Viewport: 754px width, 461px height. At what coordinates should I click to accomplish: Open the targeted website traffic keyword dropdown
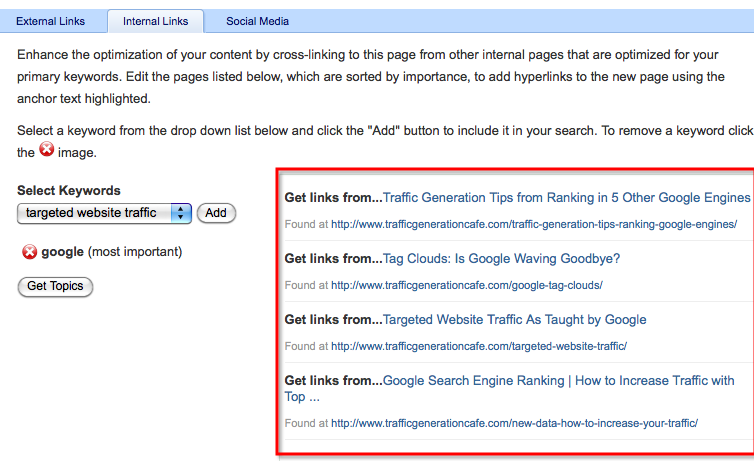pos(104,213)
